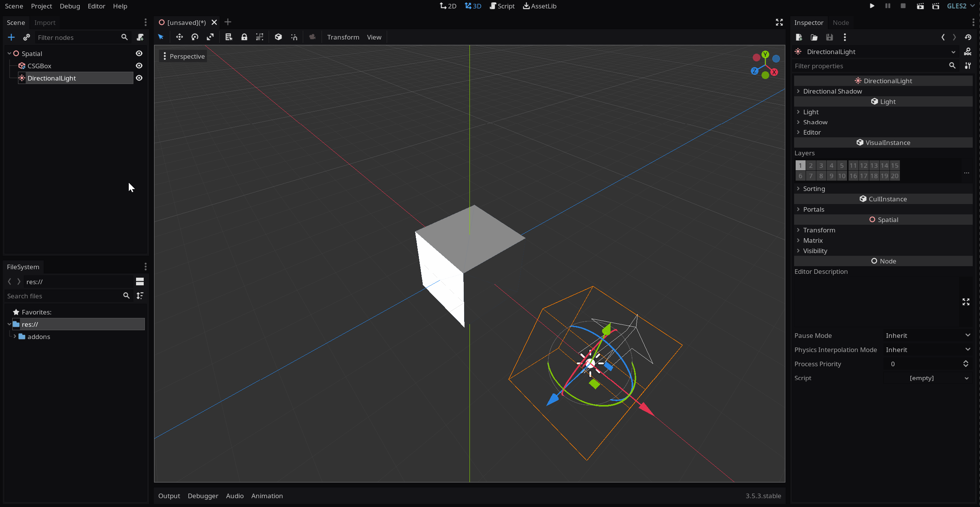Expand the Transform property group
The height and width of the screenshot is (507, 980).
[x=819, y=230]
